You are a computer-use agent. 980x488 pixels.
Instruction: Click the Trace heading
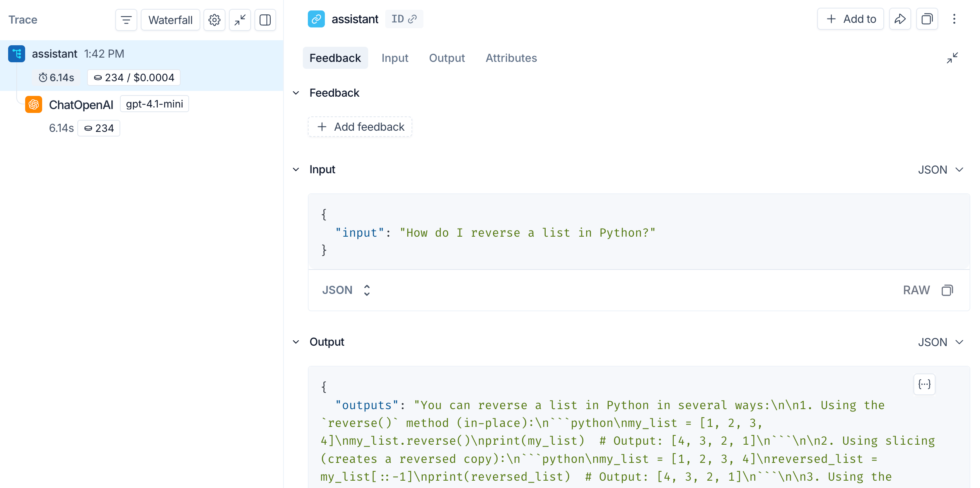click(x=23, y=20)
